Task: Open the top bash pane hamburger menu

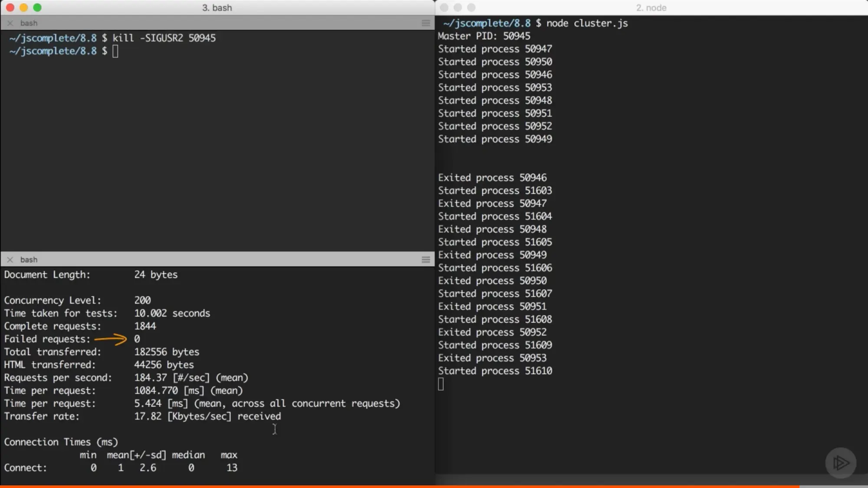Action: point(425,23)
